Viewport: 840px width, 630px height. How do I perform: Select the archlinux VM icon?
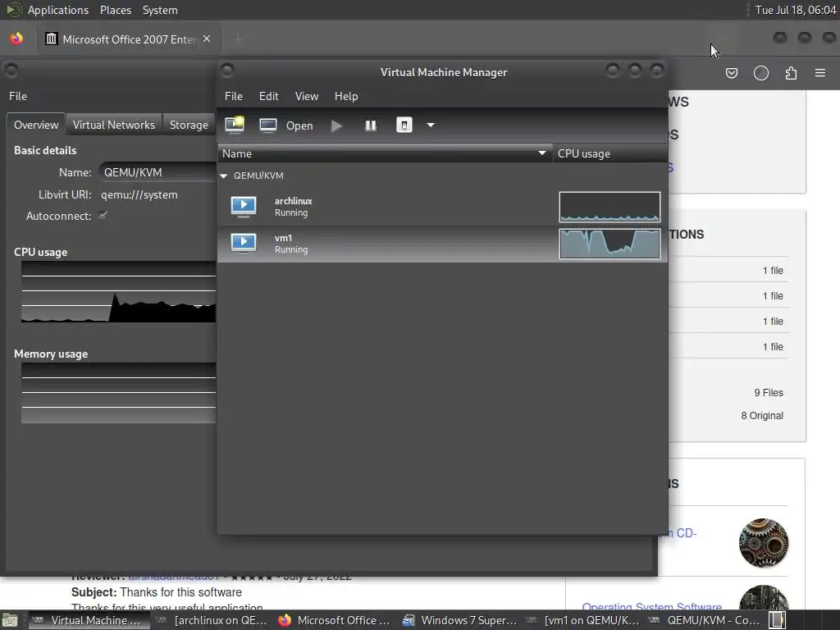pyautogui.click(x=243, y=207)
